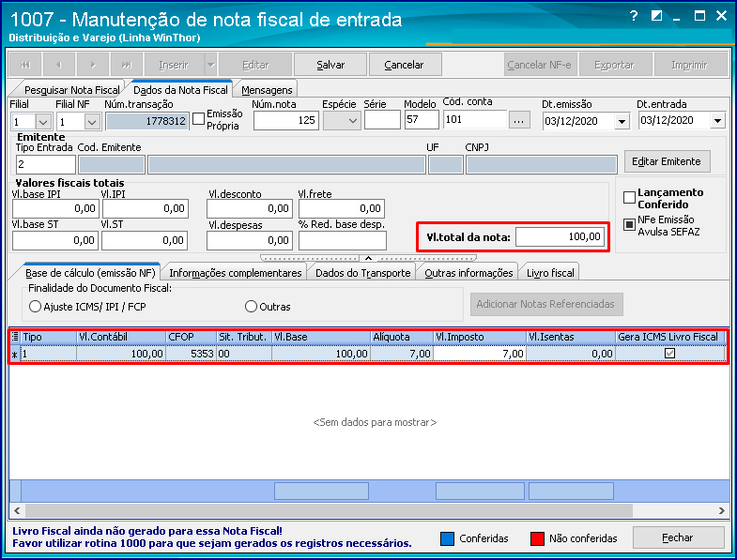
Task: Click the Imprimir button
Action: pos(689,65)
